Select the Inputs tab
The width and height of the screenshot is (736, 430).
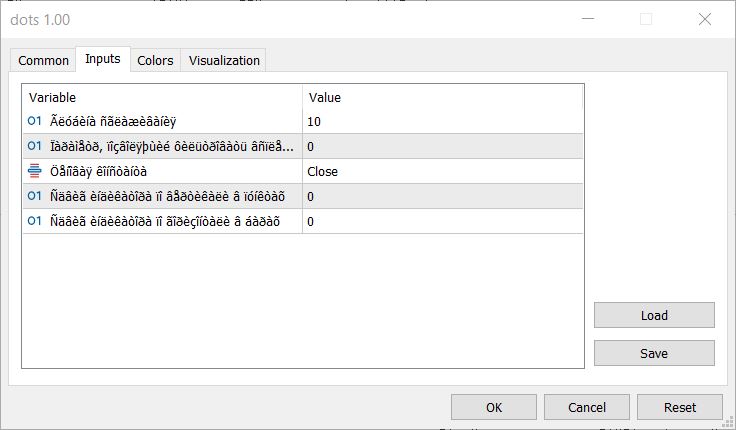click(103, 59)
